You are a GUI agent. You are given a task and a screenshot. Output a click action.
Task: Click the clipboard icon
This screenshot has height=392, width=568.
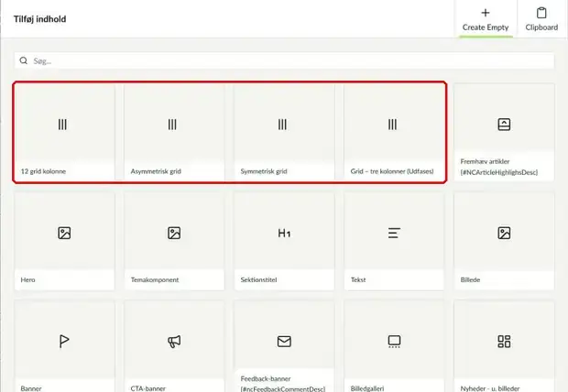tap(541, 13)
